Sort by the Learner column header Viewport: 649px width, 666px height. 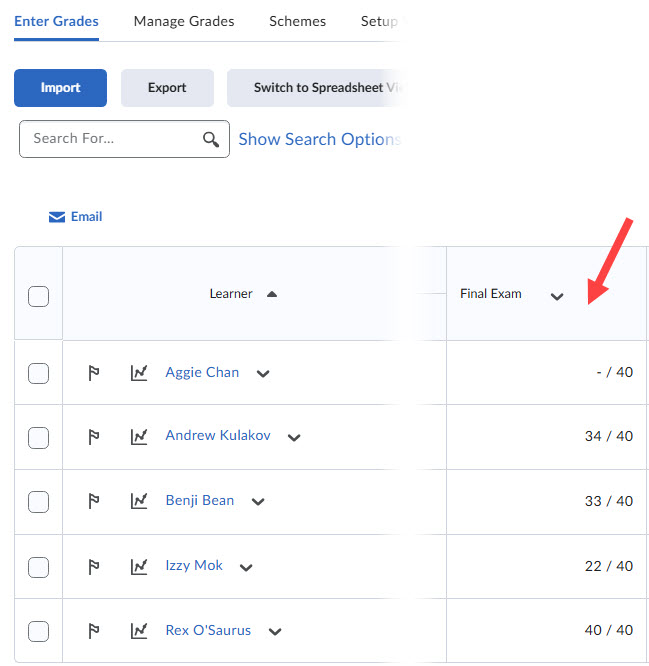tap(231, 294)
